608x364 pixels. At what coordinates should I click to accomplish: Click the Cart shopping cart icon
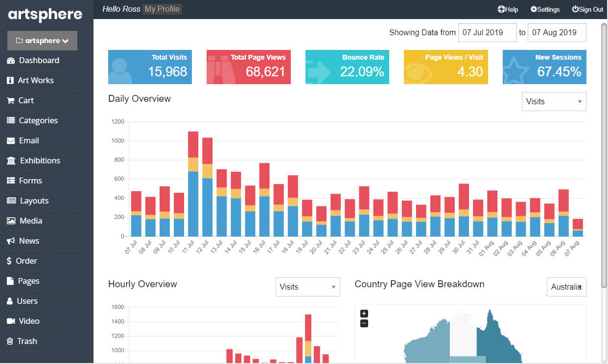point(10,101)
